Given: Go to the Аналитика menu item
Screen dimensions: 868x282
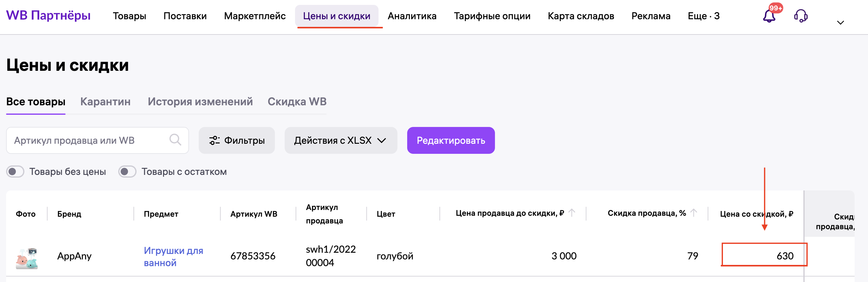Looking at the screenshot, I should coord(412,16).
